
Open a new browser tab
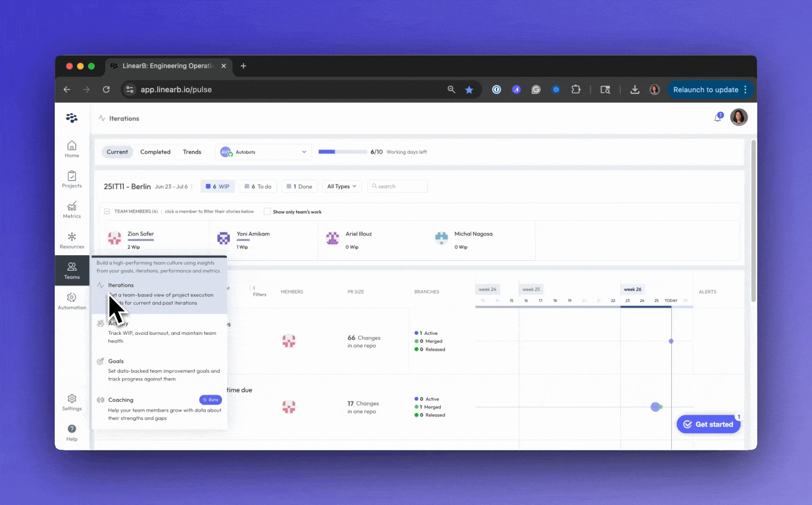(x=243, y=66)
